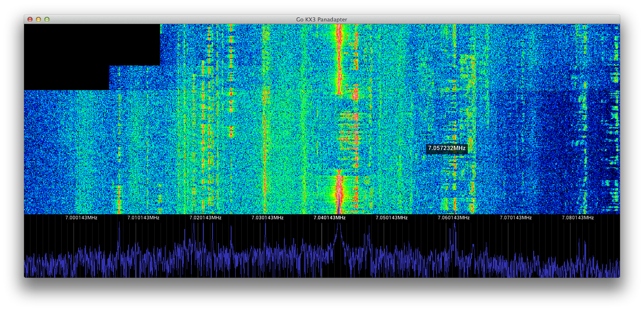Screen dimensions: 644x311
Task: Click the waterfall signal trace near 7.030143MHz
Action: (x=265, y=127)
